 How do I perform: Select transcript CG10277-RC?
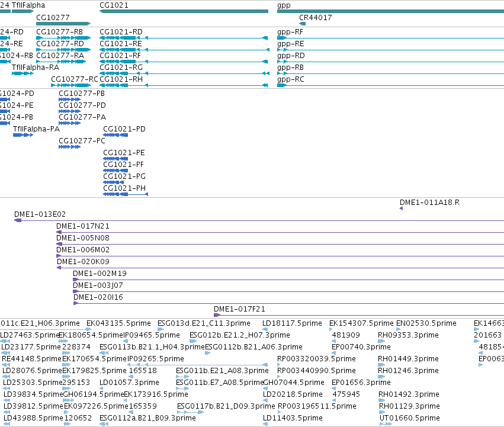tap(71, 85)
